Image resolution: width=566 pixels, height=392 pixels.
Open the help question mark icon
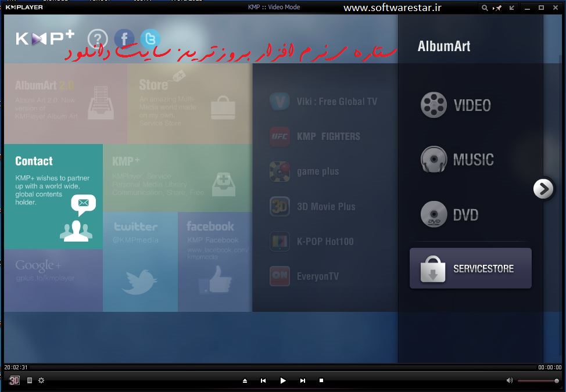pos(98,38)
